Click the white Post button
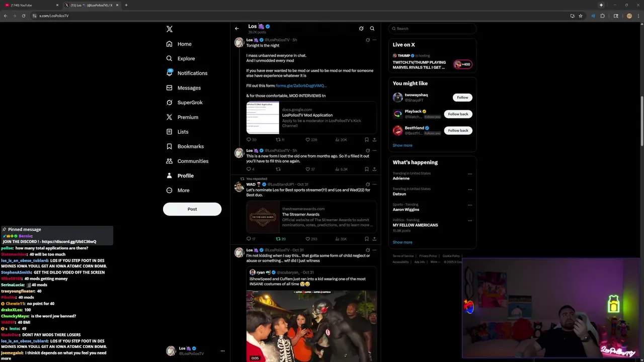Screen dimensions: 644x362 pyautogui.click(x=192, y=209)
